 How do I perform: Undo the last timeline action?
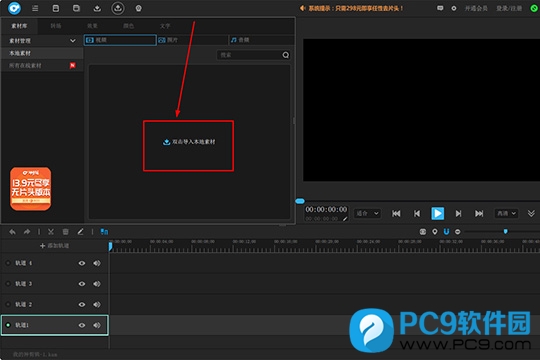[x=12, y=232]
